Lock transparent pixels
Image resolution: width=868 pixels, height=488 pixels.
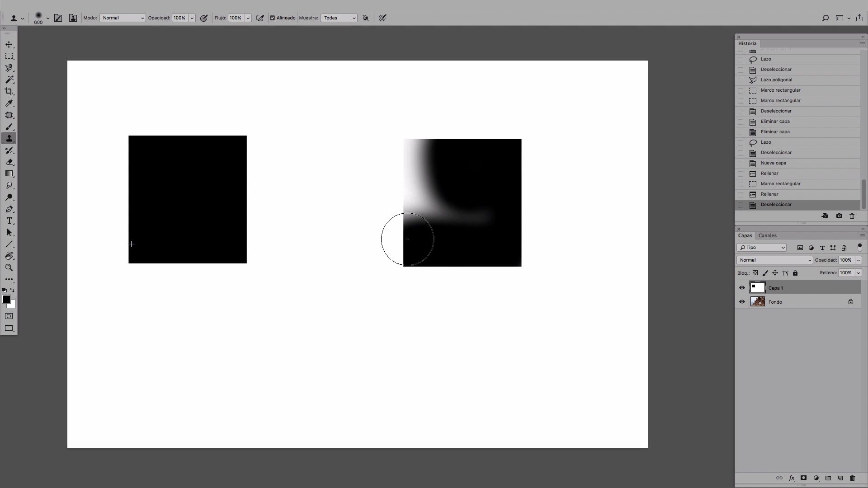pyautogui.click(x=755, y=273)
